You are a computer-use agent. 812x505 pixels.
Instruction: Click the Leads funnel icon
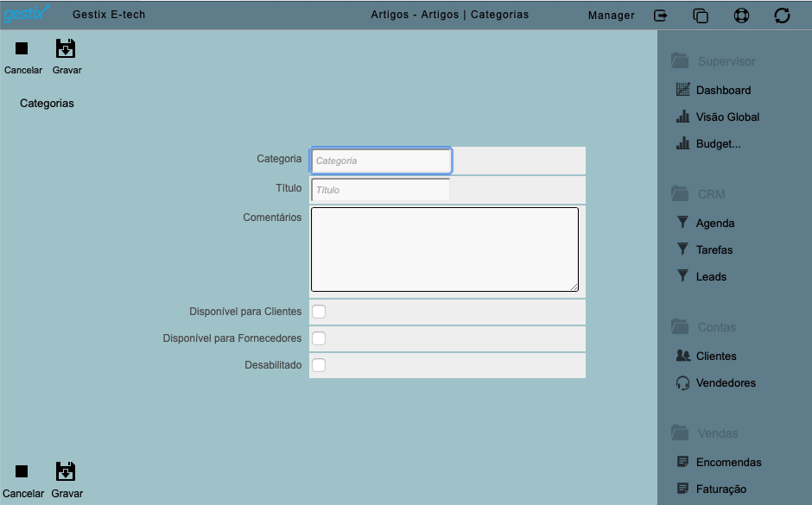point(683,275)
